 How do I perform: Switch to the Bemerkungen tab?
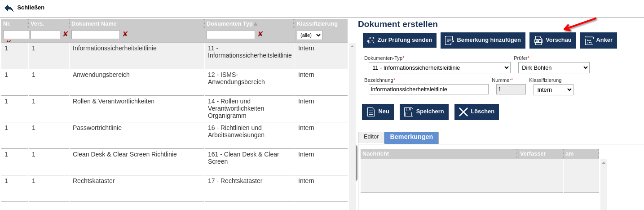pyautogui.click(x=411, y=137)
